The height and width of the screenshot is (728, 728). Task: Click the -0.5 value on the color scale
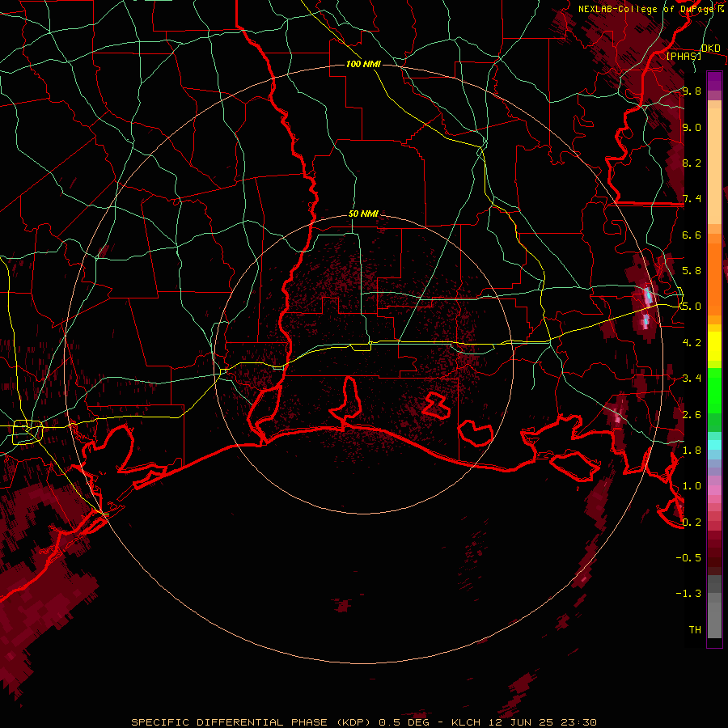coord(688,557)
